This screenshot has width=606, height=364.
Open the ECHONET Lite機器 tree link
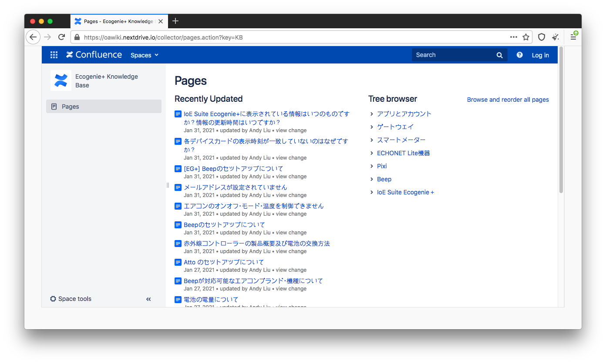coord(404,153)
